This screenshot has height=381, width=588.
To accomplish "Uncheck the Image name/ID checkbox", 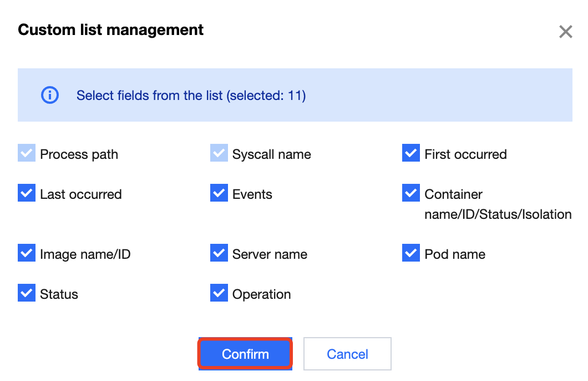I will 27,254.
